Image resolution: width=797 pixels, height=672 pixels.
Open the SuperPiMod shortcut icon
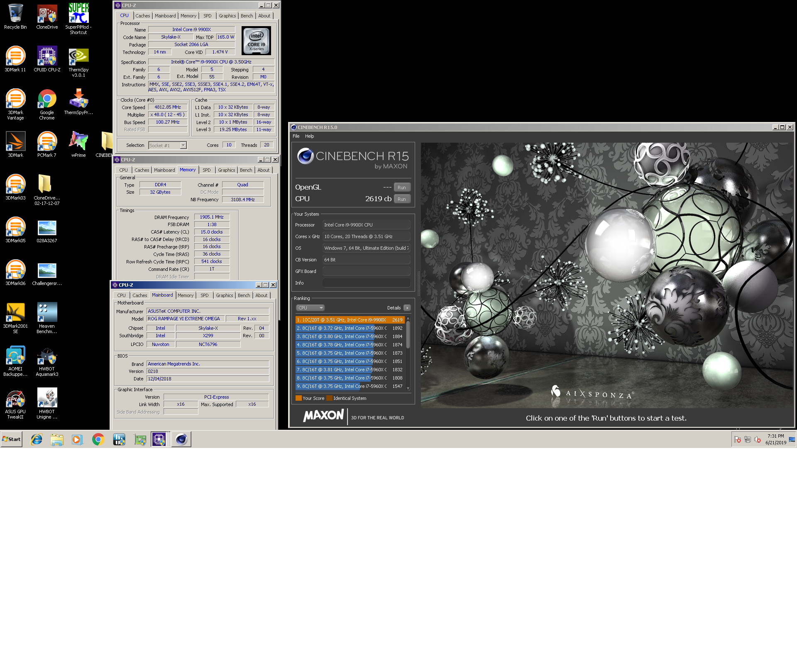78,19
